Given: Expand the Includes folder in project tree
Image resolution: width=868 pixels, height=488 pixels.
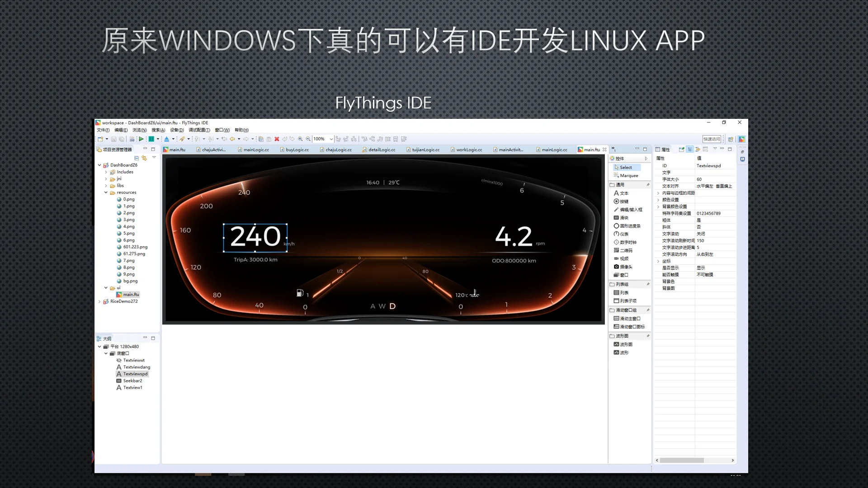Looking at the screenshot, I should click(x=106, y=172).
